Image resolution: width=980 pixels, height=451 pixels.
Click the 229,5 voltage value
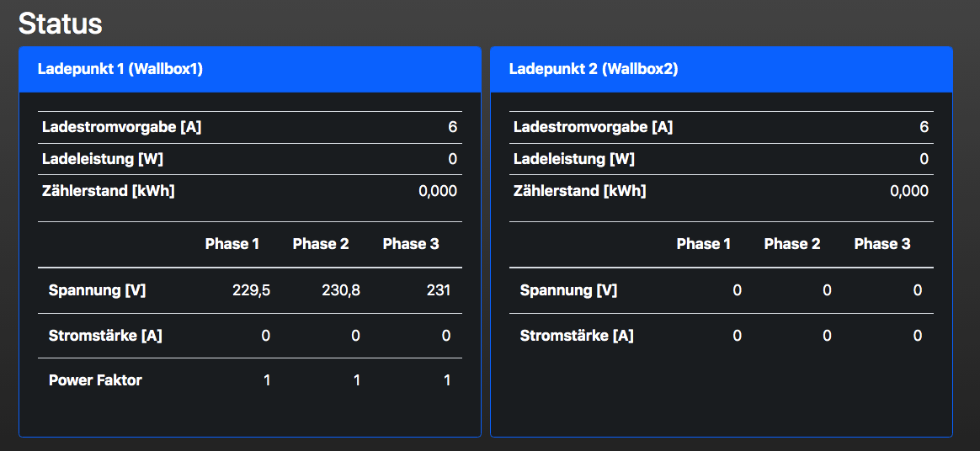(252, 290)
